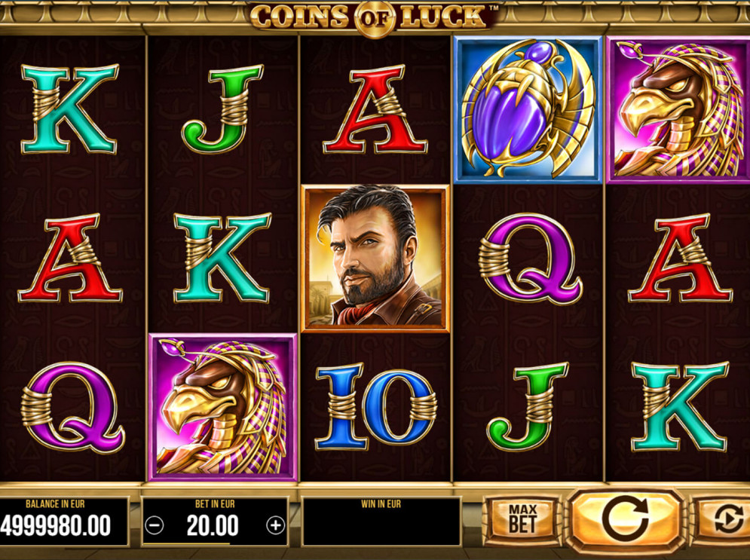This screenshot has height=560, width=750.
Task: Decrease bet with the minus button
Action: [x=155, y=525]
